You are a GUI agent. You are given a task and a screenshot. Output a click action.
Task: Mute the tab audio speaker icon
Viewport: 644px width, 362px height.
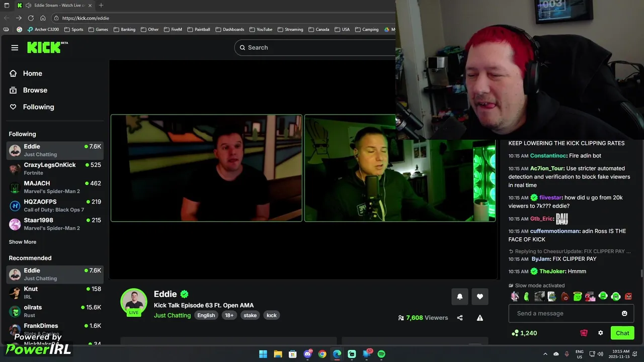pos(29,6)
